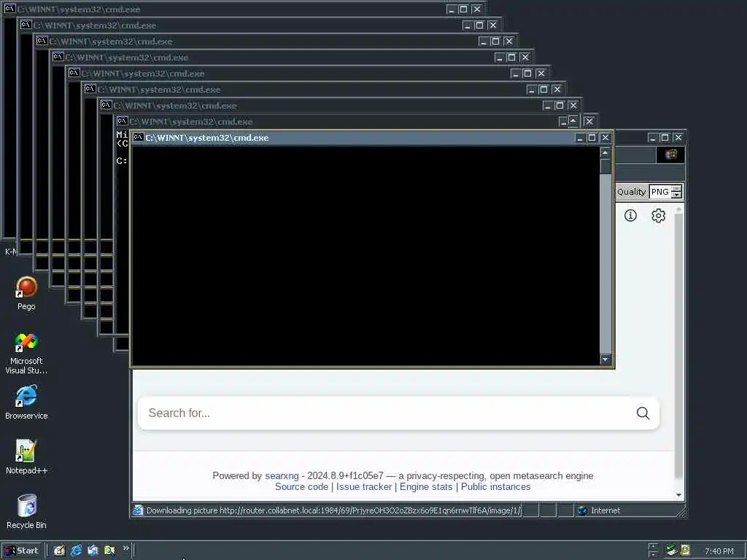
Task: Open the Pego desktop shortcut
Action: (x=26, y=294)
